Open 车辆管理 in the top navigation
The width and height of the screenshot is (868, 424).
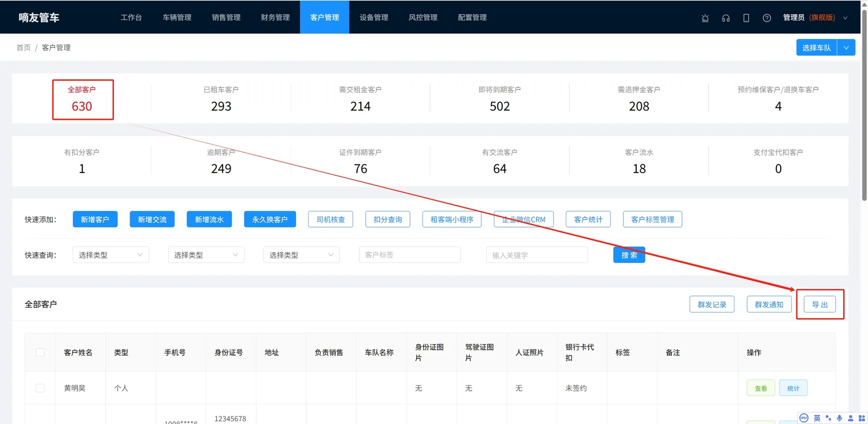click(x=177, y=17)
